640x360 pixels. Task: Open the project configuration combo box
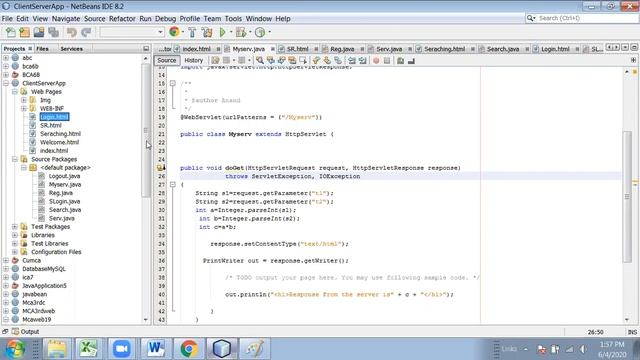(132, 32)
